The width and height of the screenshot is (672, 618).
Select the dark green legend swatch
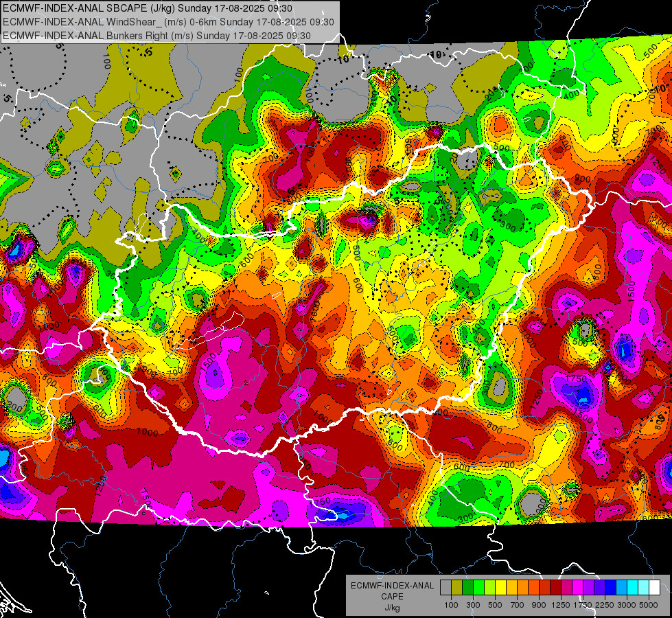point(467,588)
